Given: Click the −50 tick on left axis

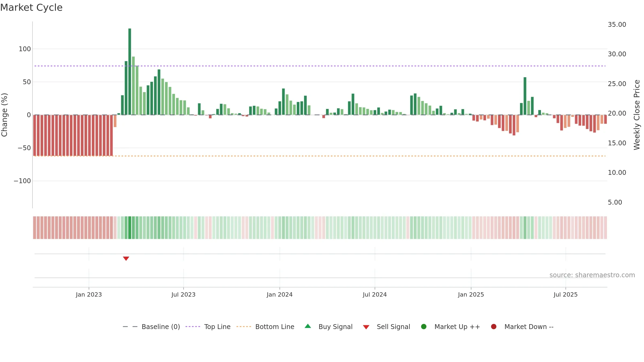Looking at the screenshot, I should (24, 148).
